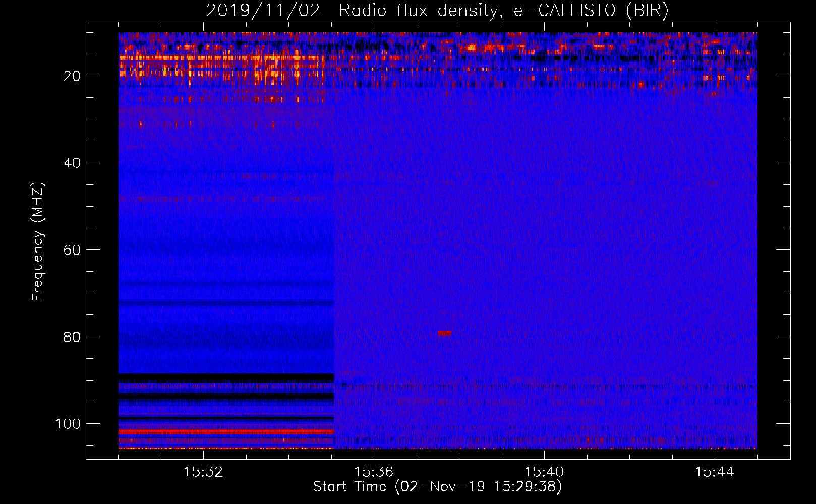816x504 pixels.
Task: Click the 15:40 time tick label
Action: [544, 472]
